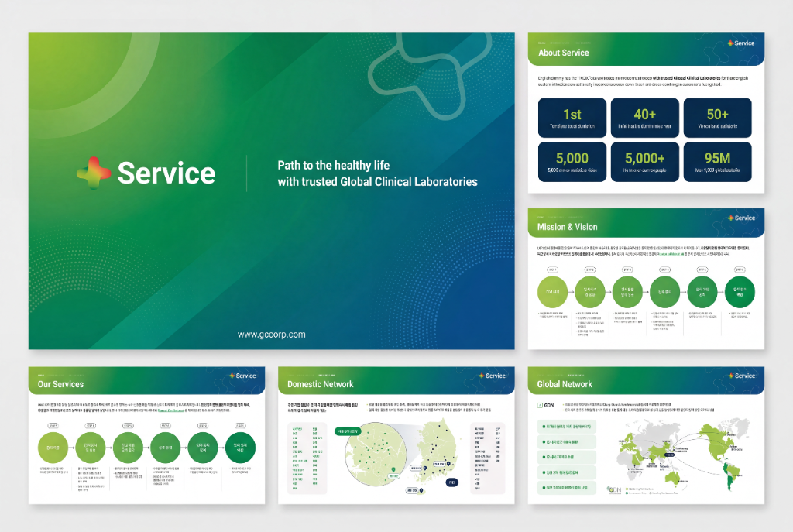Select the "95M" statistic card
Screen dimensions: 793x532
(x=717, y=162)
